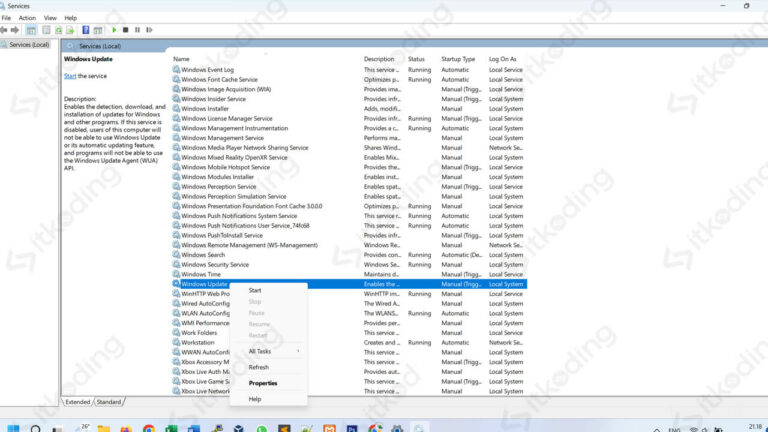Select Windows Media Player Network Sharing Service
This screenshot has width=768, height=432.
[349, 147]
